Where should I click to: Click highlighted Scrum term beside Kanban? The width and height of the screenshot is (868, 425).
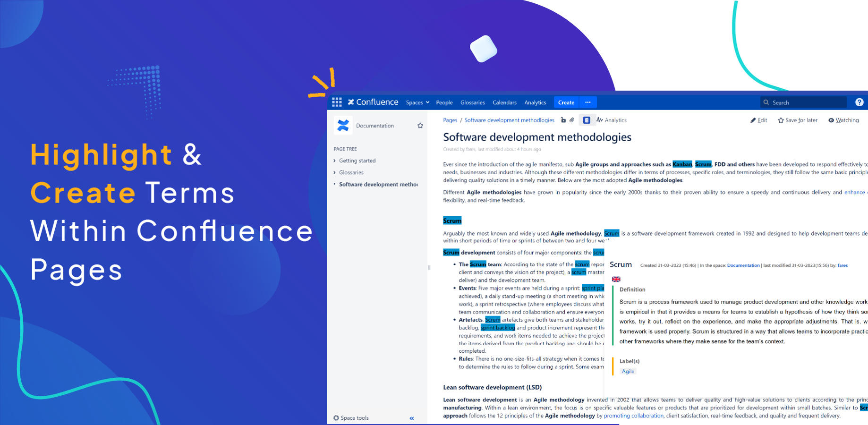(x=703, y=164)
